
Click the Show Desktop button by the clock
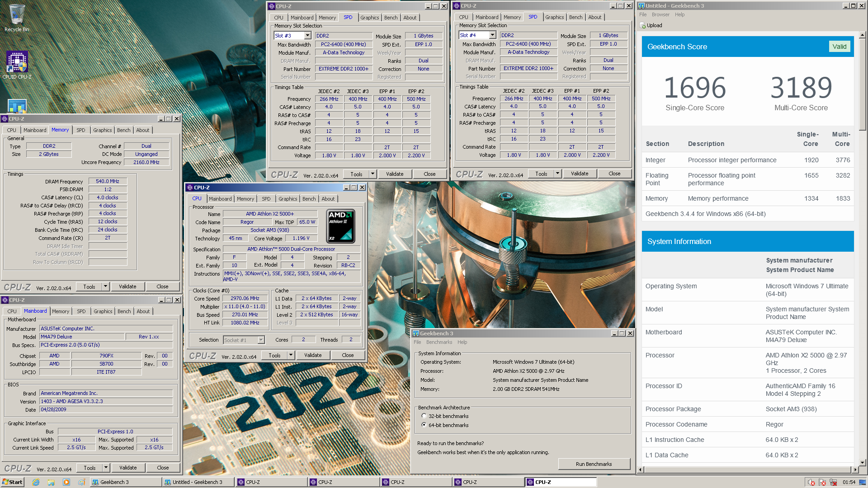click(x=863, y=482)
